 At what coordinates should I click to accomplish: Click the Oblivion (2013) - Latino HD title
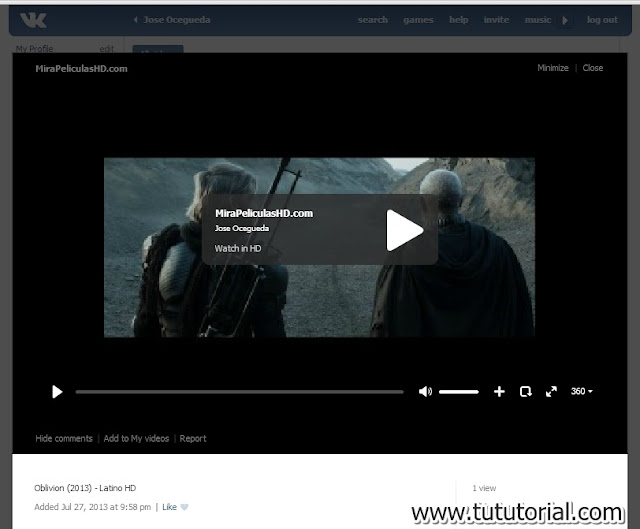point(85,488)
